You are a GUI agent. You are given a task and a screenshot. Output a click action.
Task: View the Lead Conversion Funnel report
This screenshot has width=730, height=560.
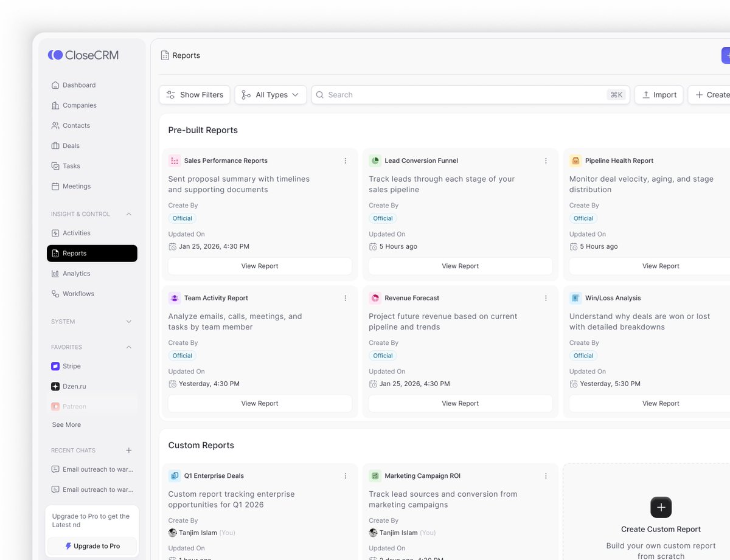[461, 266]
